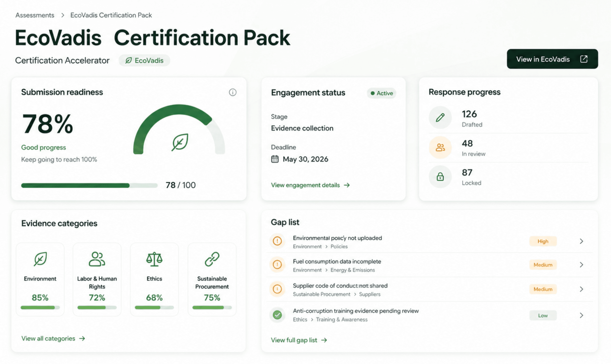Expand the Fuel consumption data incomplete chevron
The image size is (611, 364).
(581, 265)
